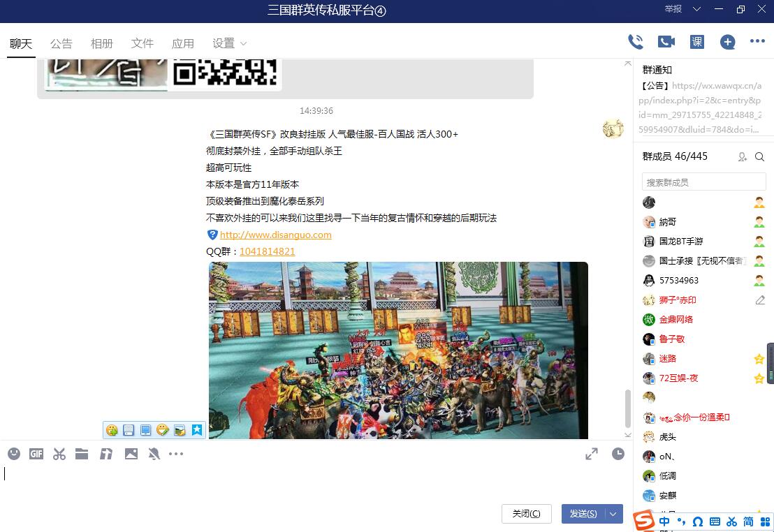The width and height of the screenshot is (774, 532).
Task: Open the announcement URL under 群通知
Action: [700, 108]
